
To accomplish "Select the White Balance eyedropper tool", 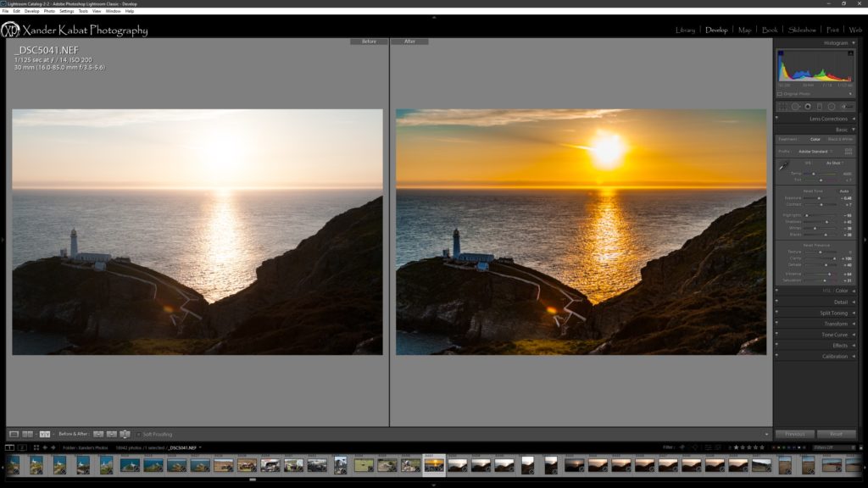I will pos(784,166).
